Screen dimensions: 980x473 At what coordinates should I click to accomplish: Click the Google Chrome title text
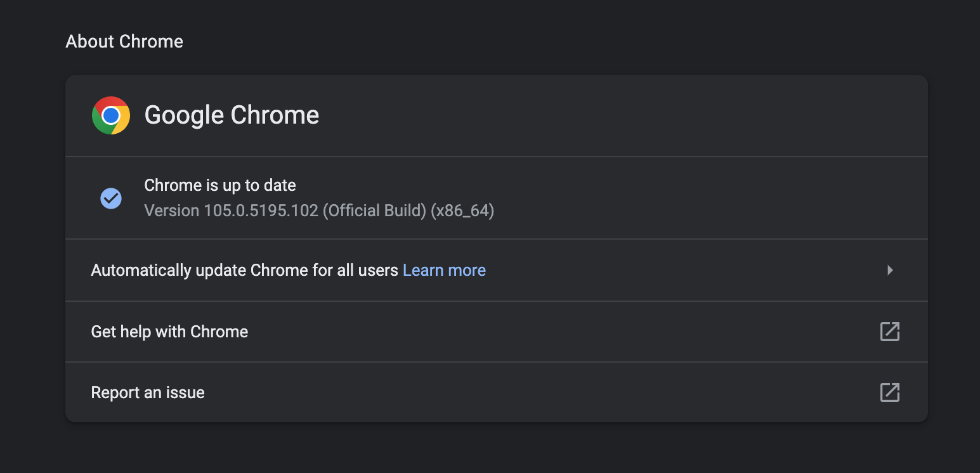click(x=232, y=115)
